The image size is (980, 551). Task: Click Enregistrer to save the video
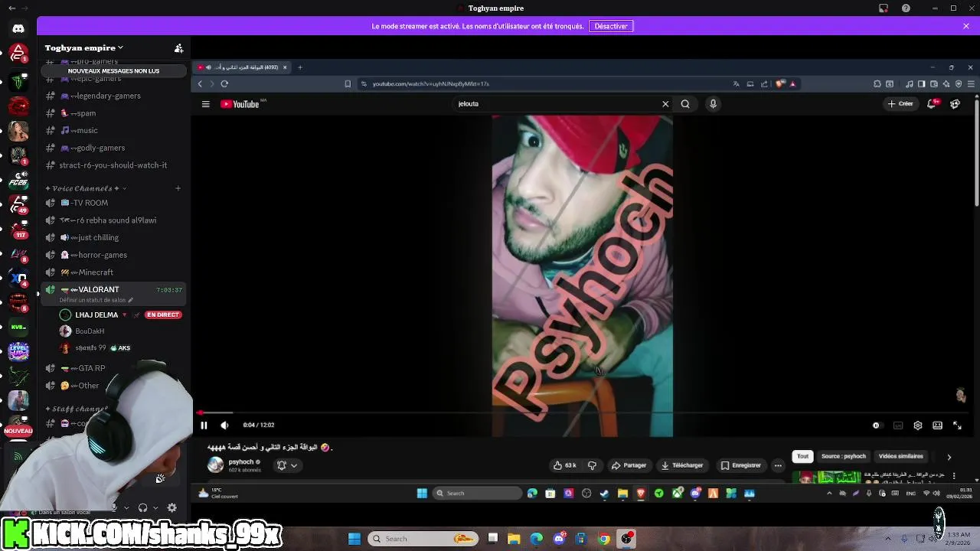coord(741,465)
